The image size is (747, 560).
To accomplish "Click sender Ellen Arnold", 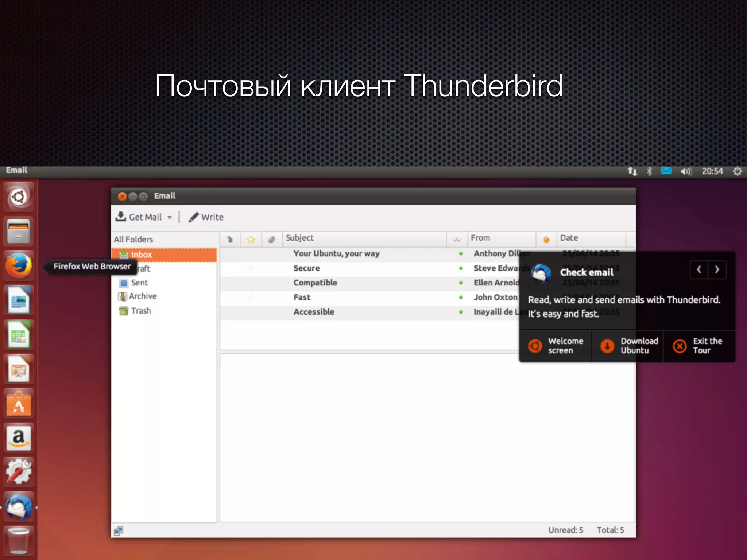I will coord(496,283).
